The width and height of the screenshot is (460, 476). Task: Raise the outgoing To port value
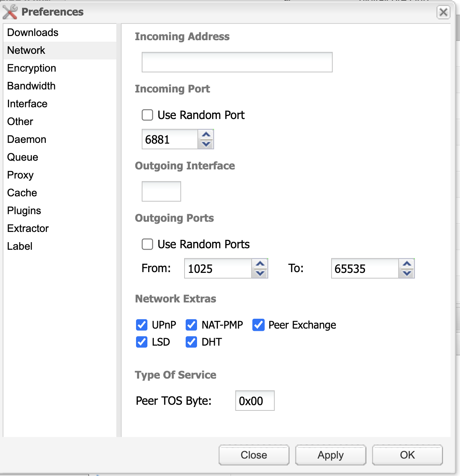click(407, 264)
